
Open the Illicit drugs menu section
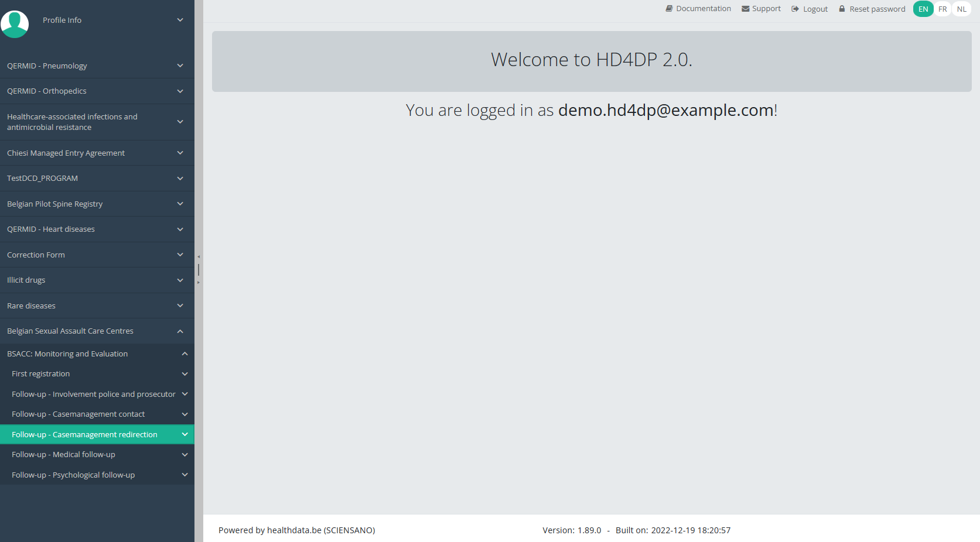26,280
